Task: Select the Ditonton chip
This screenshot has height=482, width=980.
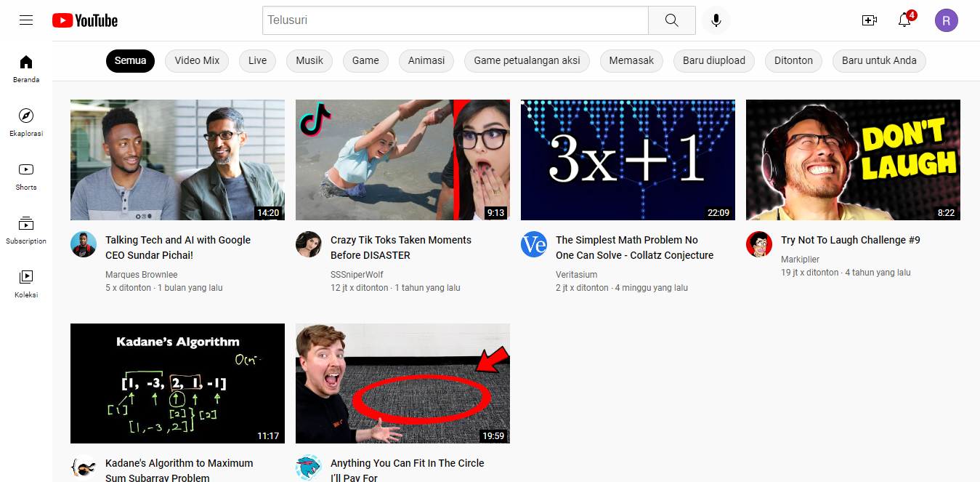Action: 793,60
